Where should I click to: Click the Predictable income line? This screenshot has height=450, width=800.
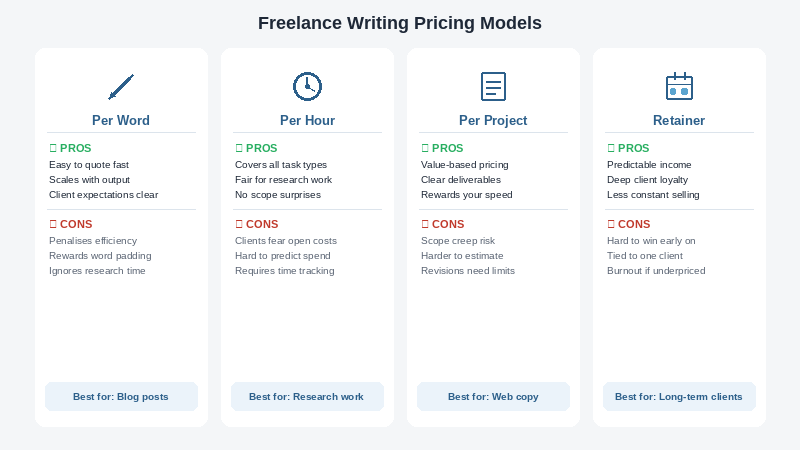pos(649,165)
